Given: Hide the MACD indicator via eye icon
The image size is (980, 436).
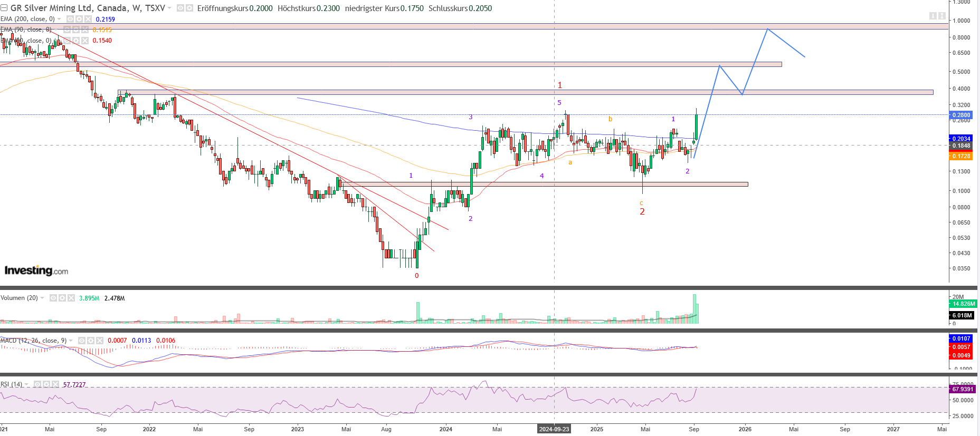Looking at the screenshot, I should [x=82, y=341].
